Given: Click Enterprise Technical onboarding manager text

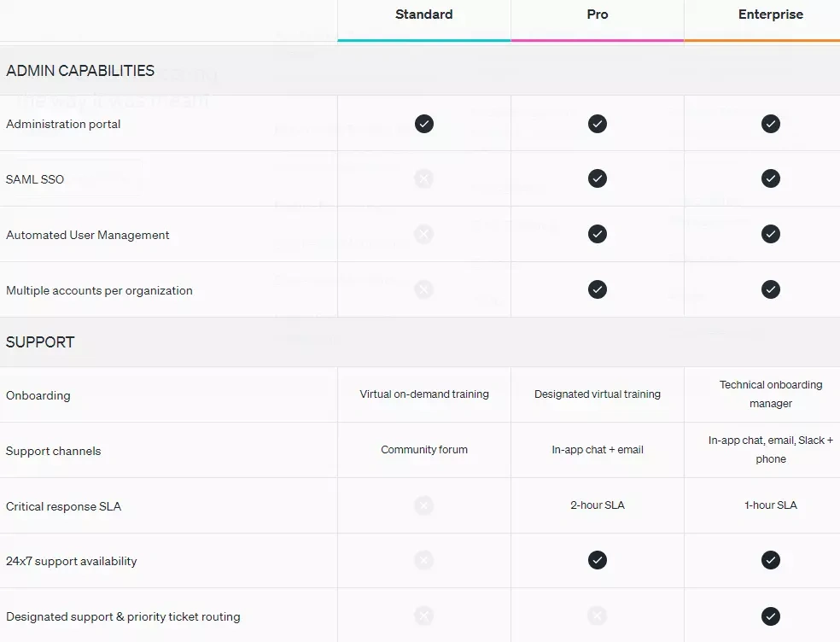Looking at the screenshot, I should [x=771, y=394].
